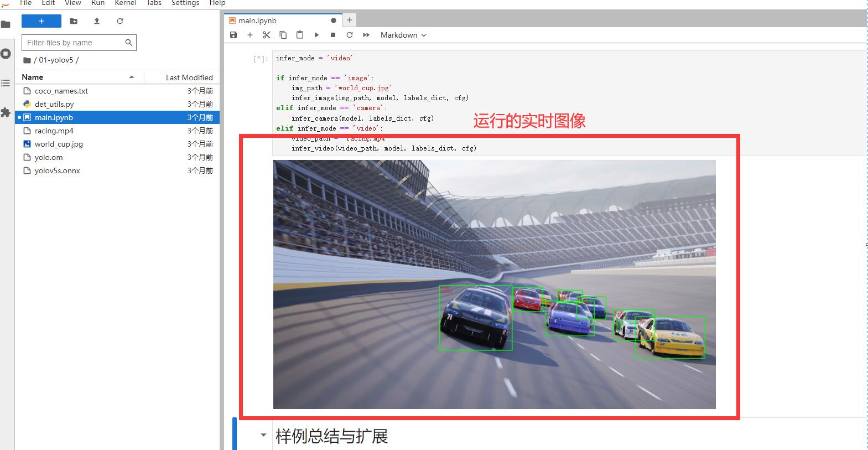Screen dimensions: 868x450
Task: Run the selected cell
Action: [316, 35]
